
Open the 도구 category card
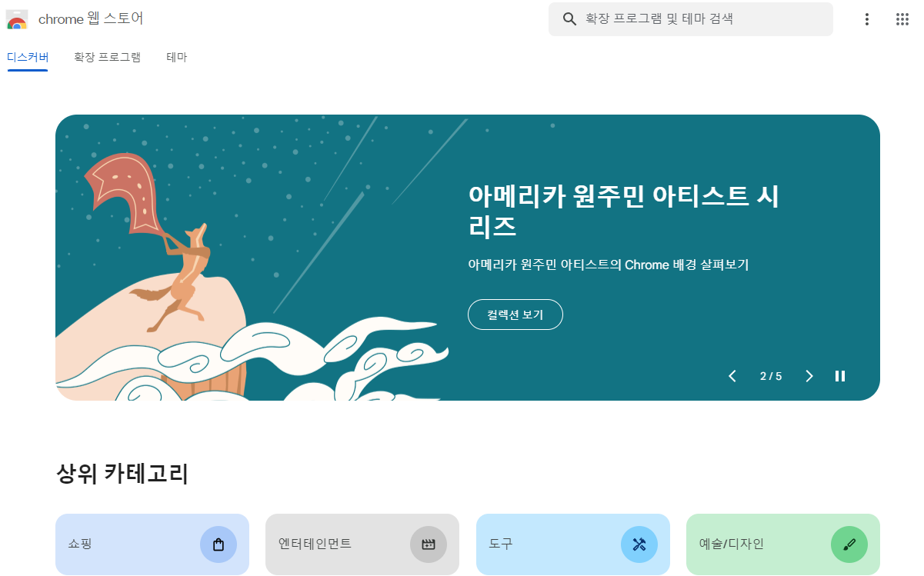573,544
